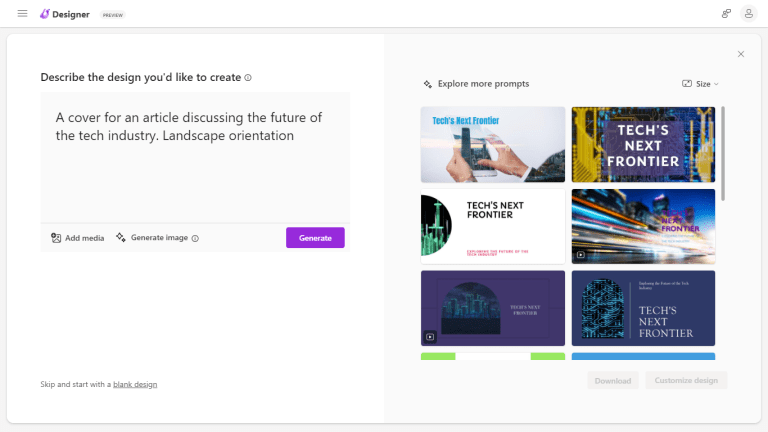Click the Describe the design heading text
Screen dimensions: 768x432
pos(141,77)
